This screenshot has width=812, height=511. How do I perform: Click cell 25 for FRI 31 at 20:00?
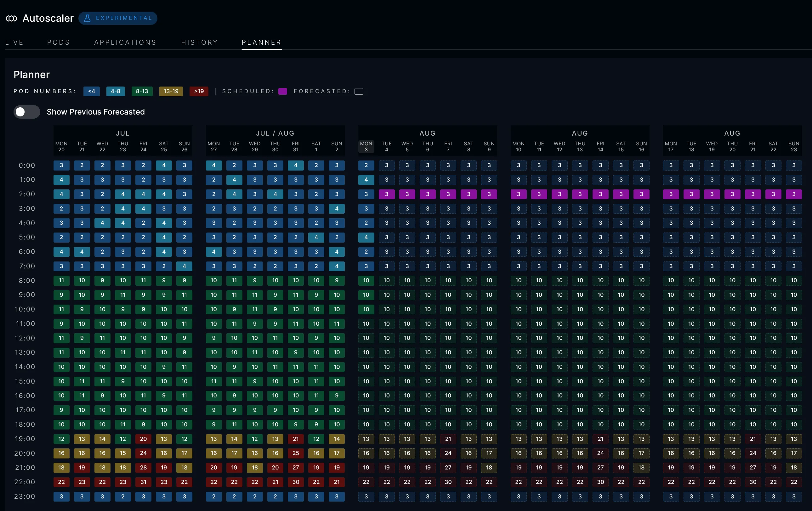(296, 453)
